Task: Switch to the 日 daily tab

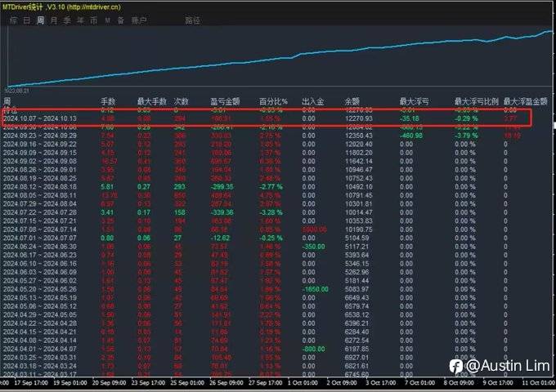Action: (27, 20)
